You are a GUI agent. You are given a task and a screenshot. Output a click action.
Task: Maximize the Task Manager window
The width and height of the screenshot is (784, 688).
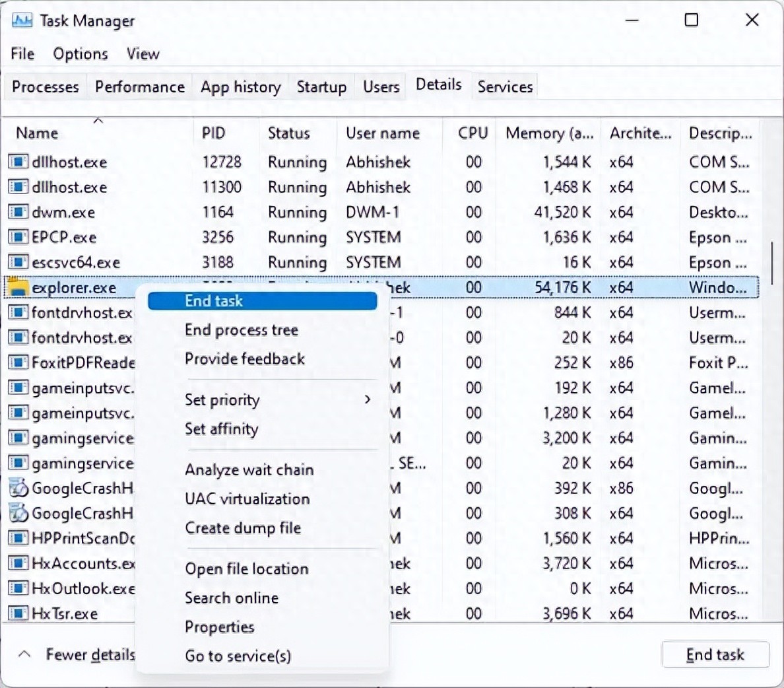click(x=692, y=20)
